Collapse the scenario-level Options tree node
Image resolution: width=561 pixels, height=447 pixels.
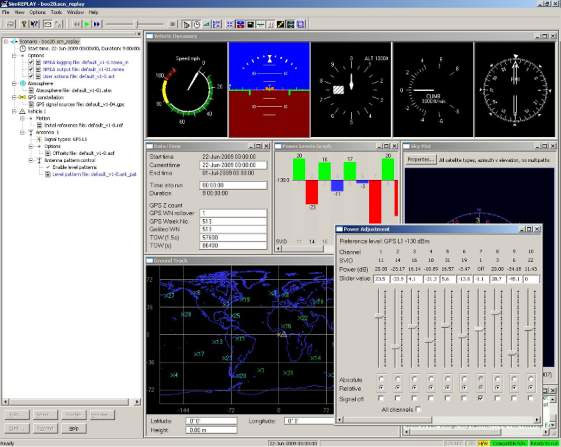coord(14,55)
